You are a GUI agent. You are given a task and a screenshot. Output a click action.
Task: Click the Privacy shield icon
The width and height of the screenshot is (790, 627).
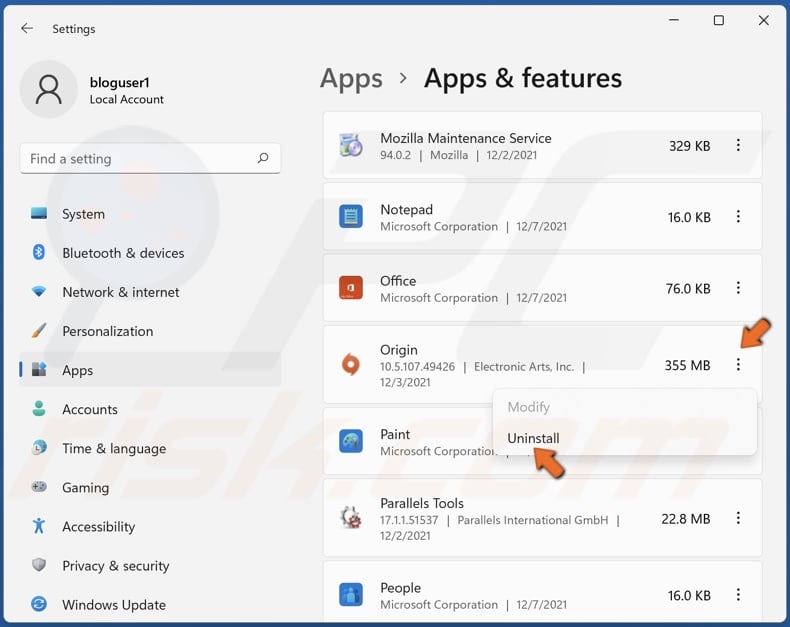pyautogui.click(x=39, y=565)
